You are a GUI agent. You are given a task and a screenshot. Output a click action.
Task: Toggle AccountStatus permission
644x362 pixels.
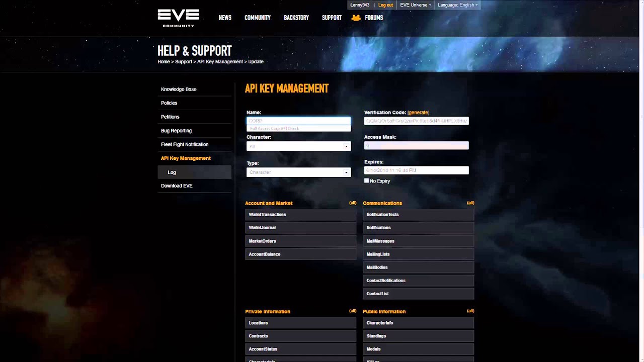tap(300, 349)
